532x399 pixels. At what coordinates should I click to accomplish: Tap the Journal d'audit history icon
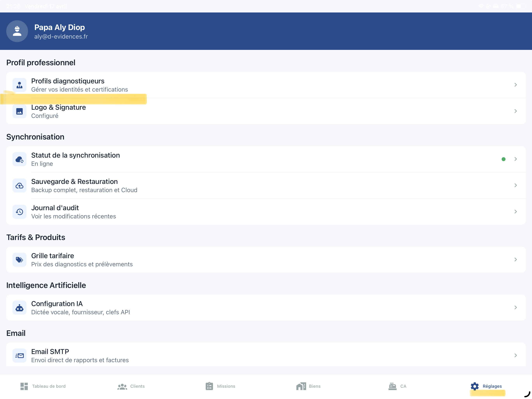point(19,212)
